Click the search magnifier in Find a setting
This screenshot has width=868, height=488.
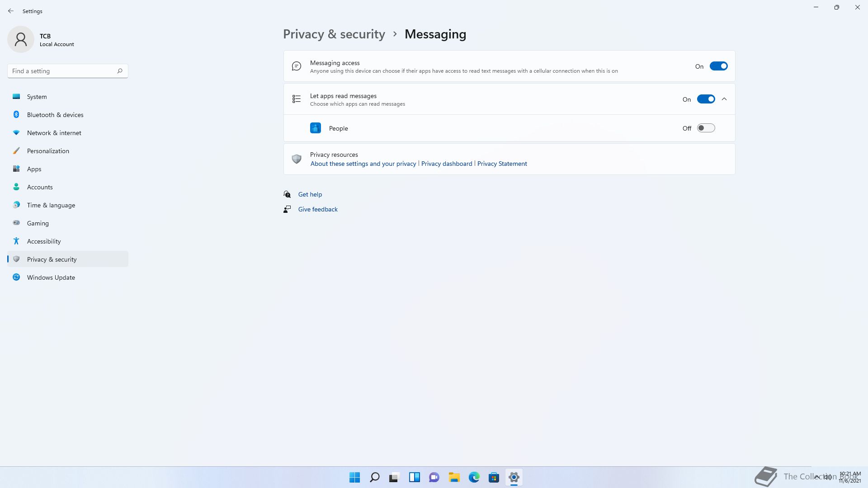120,71
